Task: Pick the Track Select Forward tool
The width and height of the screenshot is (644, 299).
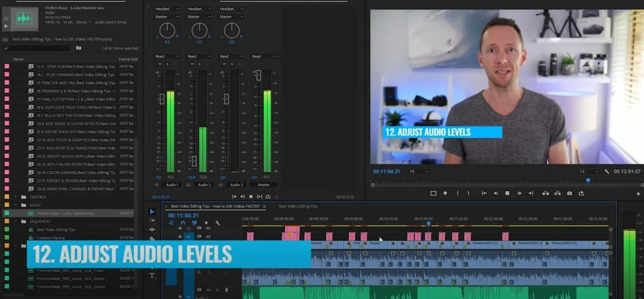Action: (x=152, y=221)
